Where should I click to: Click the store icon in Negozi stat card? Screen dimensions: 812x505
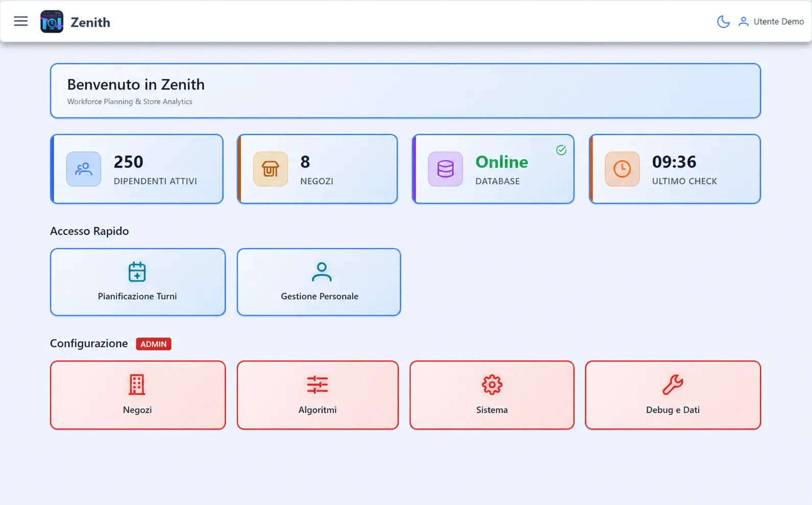coord(270,169)
